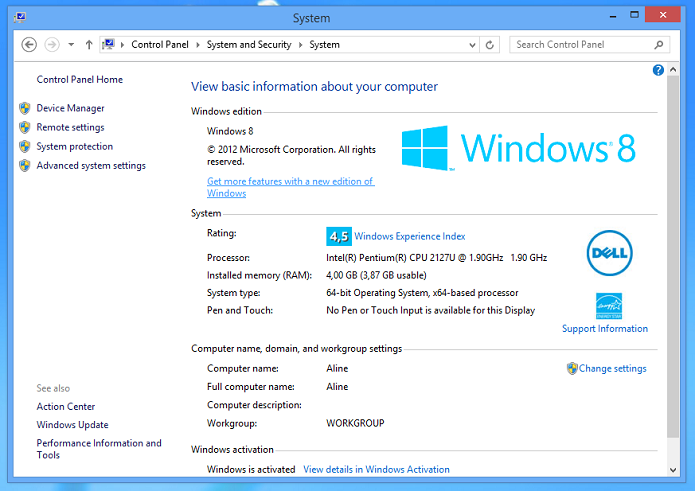The image size is (695, 491).
Task: Open Remote settings
Action: point(70,128)
